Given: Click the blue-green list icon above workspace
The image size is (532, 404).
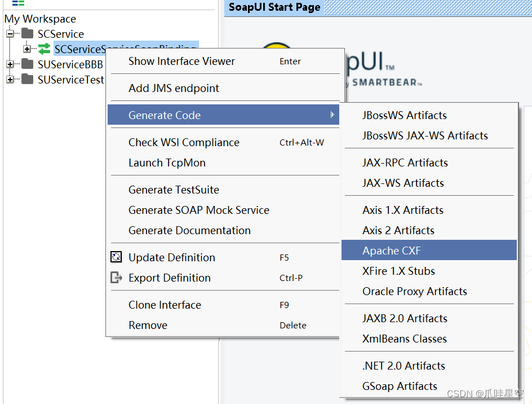Looking at the screenshot, I should [x=18, y=3].
